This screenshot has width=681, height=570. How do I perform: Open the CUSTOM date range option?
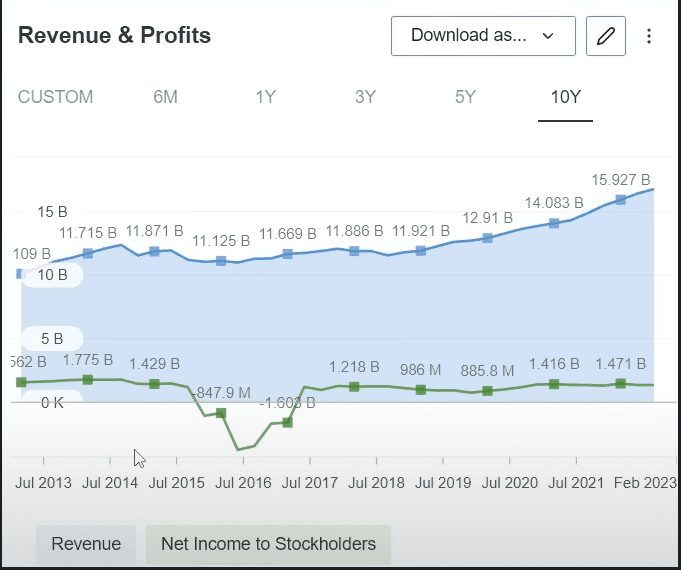[x=56, y=97]
